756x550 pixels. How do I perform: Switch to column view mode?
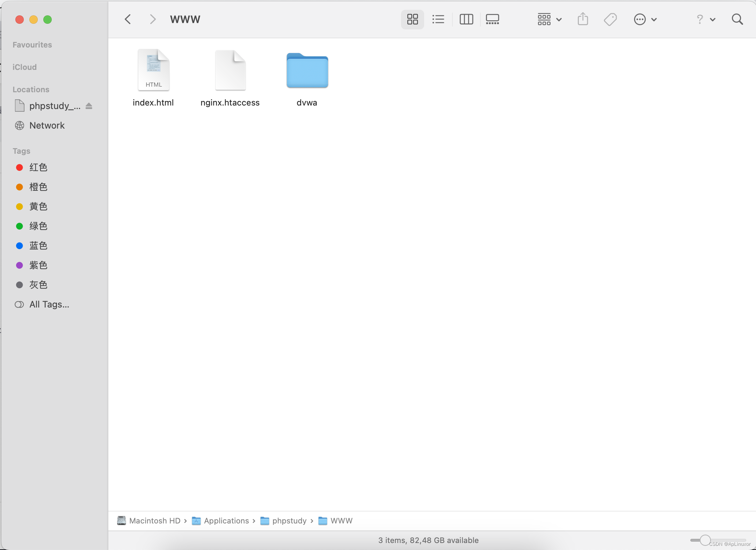[x=466, y=19]
